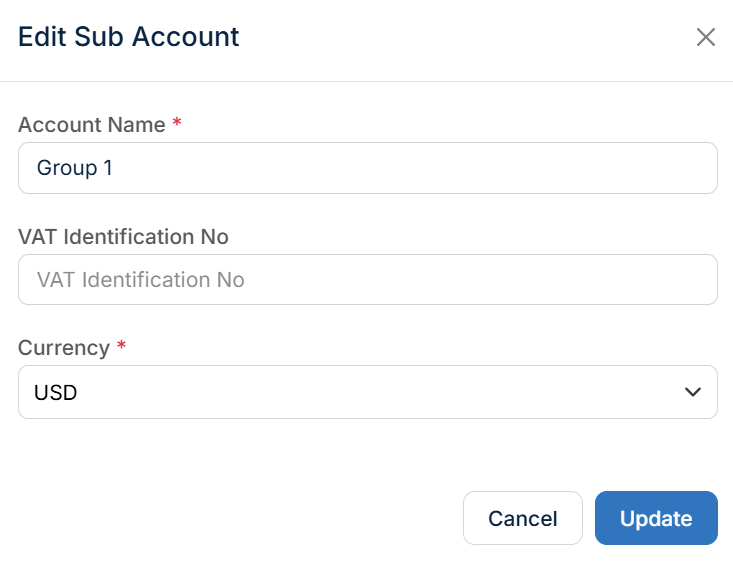The width and height of the screenshot is (733, 561).
Task: Click the VAT Identification No label
Action: [x=123, y=237]
